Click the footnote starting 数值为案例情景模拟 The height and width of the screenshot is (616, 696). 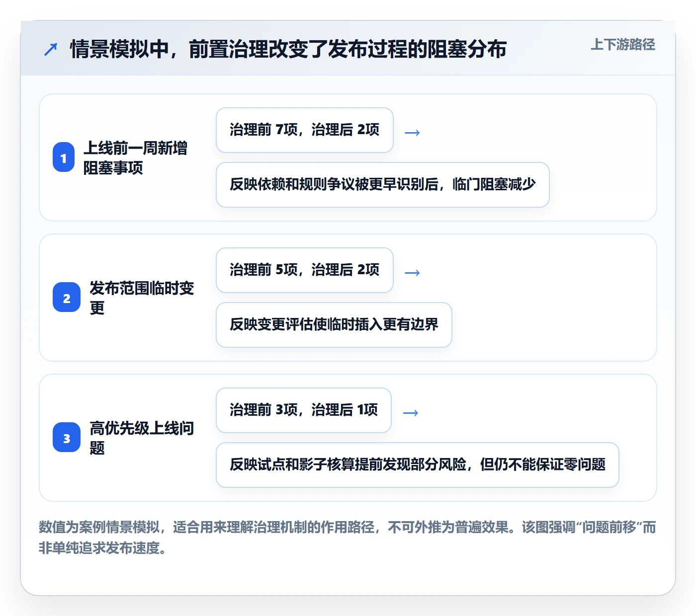coord(348,538)
